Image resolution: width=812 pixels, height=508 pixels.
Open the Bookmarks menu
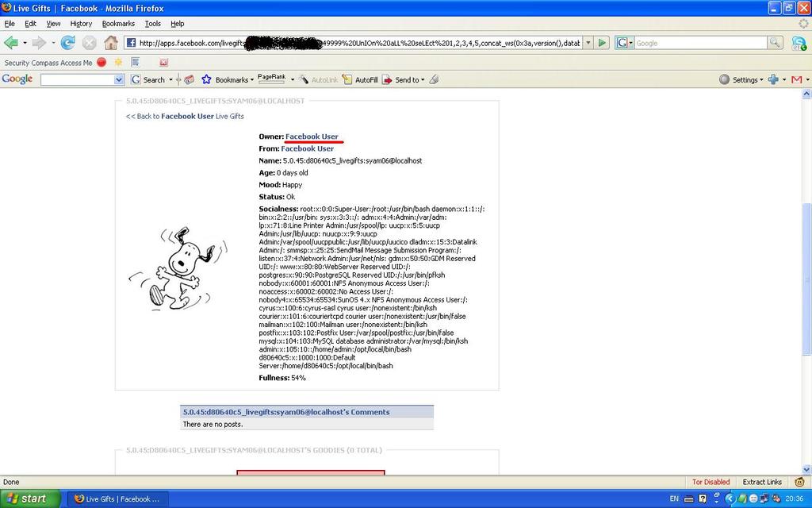coord(118,23)
